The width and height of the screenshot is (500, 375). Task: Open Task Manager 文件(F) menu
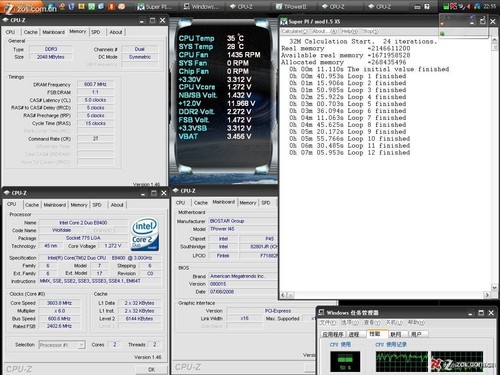328,322
